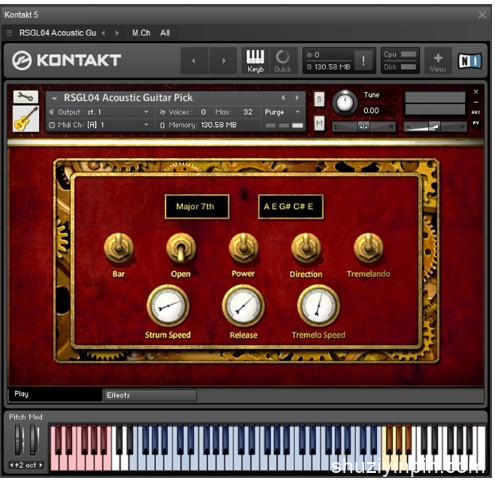This screenshot has width=495, height=481.
Task: Click All in the top bar
Action: click(165, 33)
